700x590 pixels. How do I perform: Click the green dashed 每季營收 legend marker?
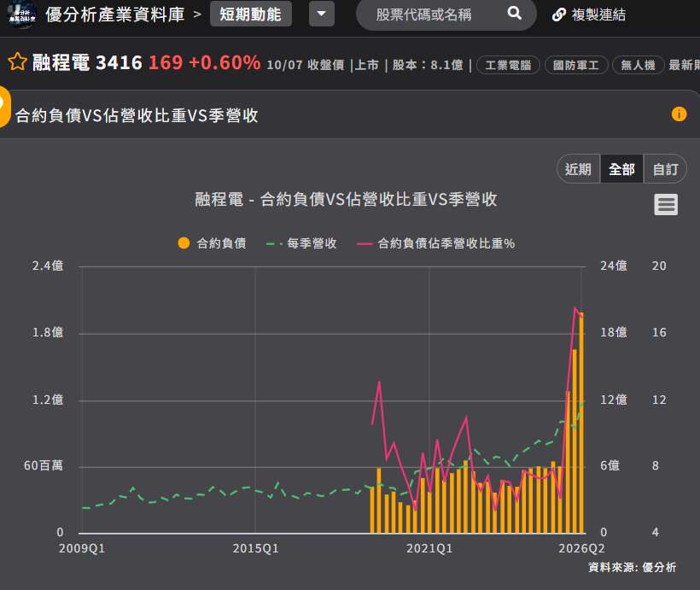coord(274,244)
